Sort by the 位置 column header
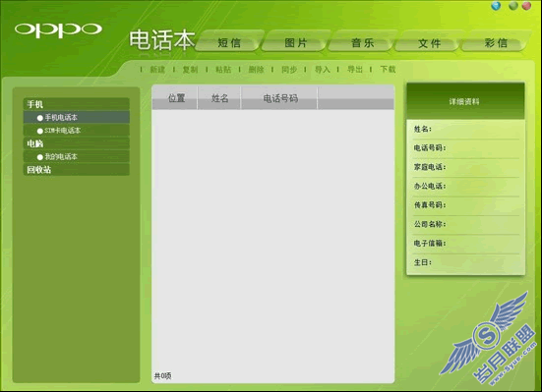This screenshot has height=392, width=542. pyautogui.click(x=175, y=98)
